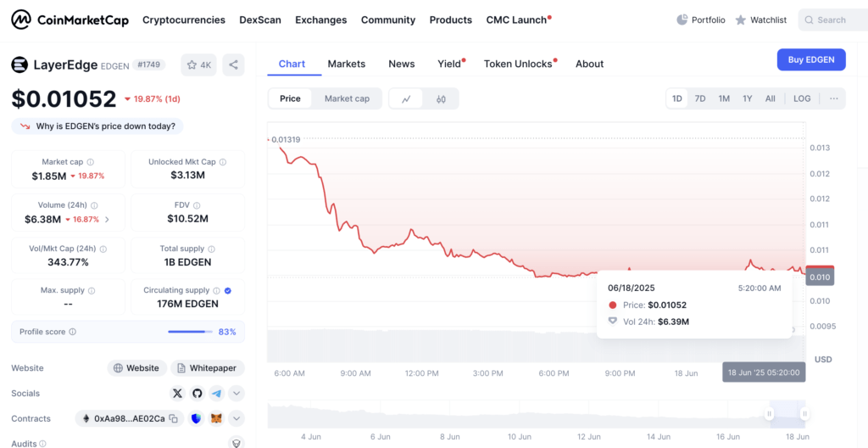The image size is (868, 448).
Task: Click the MetaMask fox icon
Action: 216,418
